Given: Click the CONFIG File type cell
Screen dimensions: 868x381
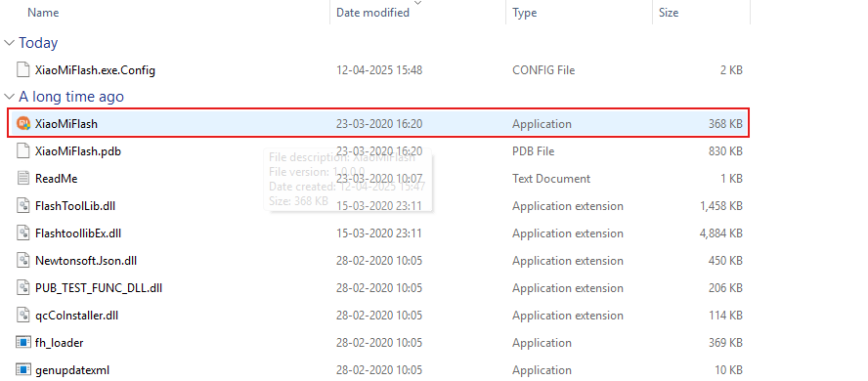Looking at the screenshot, I should click(543, 70).
